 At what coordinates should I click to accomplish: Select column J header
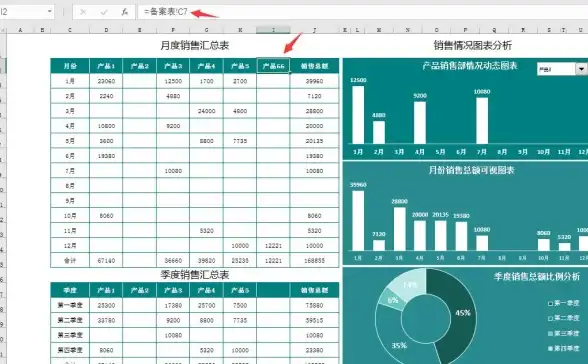pos(314,30)
